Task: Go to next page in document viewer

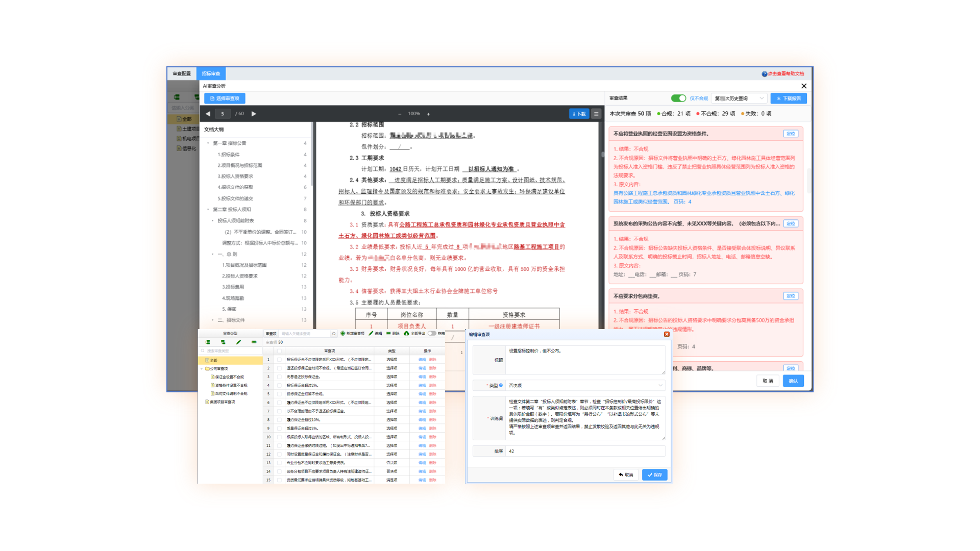Action: (x=254, y=114)
